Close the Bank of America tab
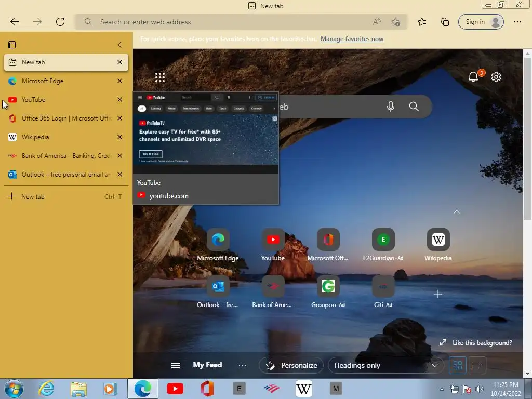This screenshot has height=399, width=532. [119, 155]
